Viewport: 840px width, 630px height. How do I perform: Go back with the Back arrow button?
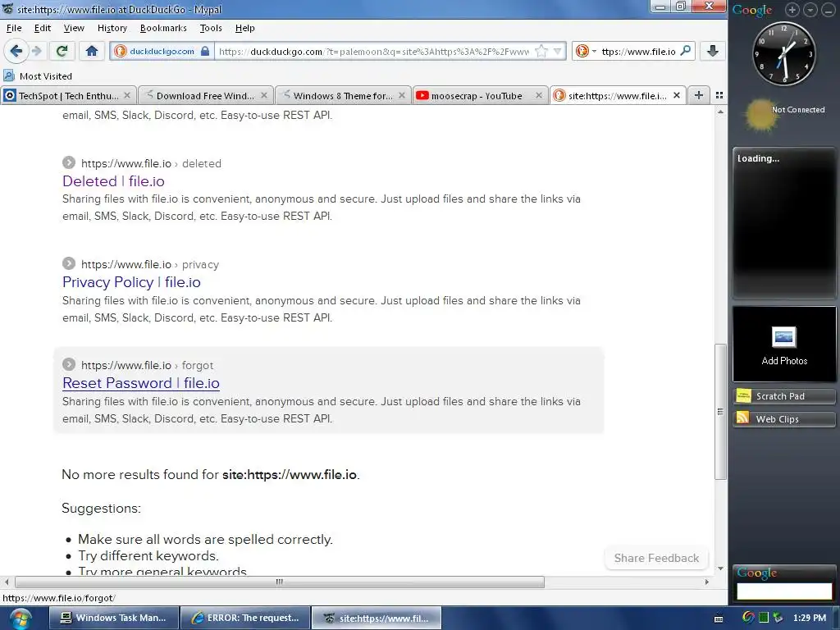click(x=16, y=51)
